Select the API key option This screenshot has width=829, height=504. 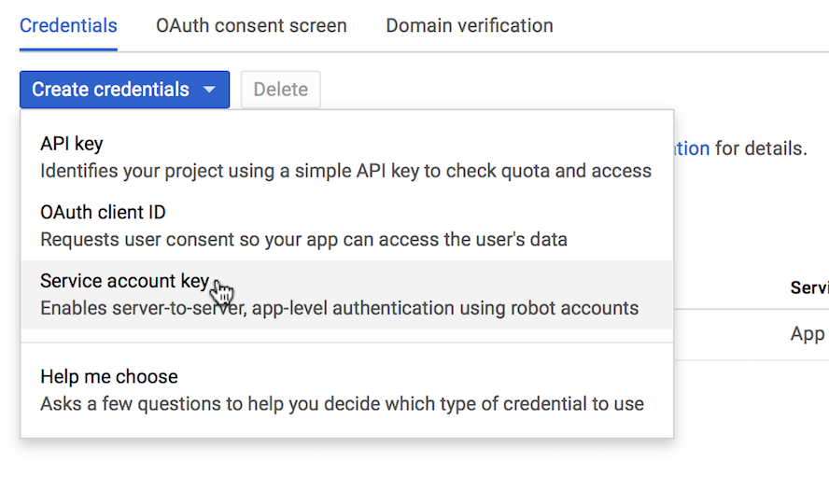click(72, 144)
